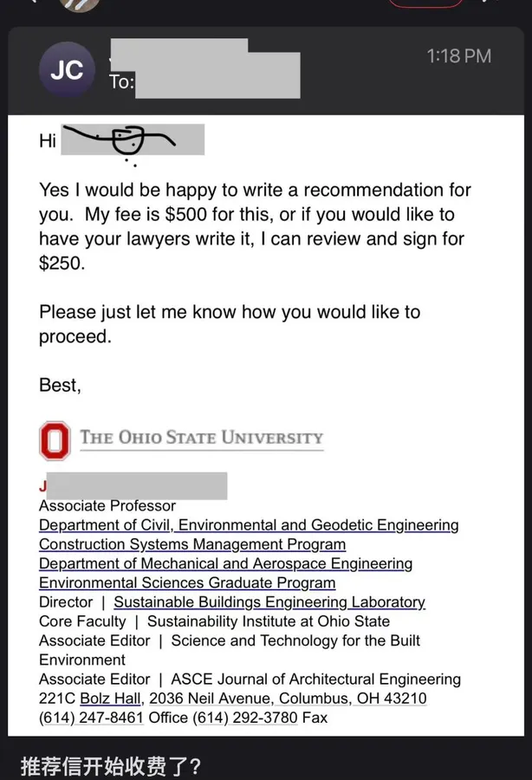
Task: Open Environmental Sciences Graduate Program link
Action: (x=187, y=582)
